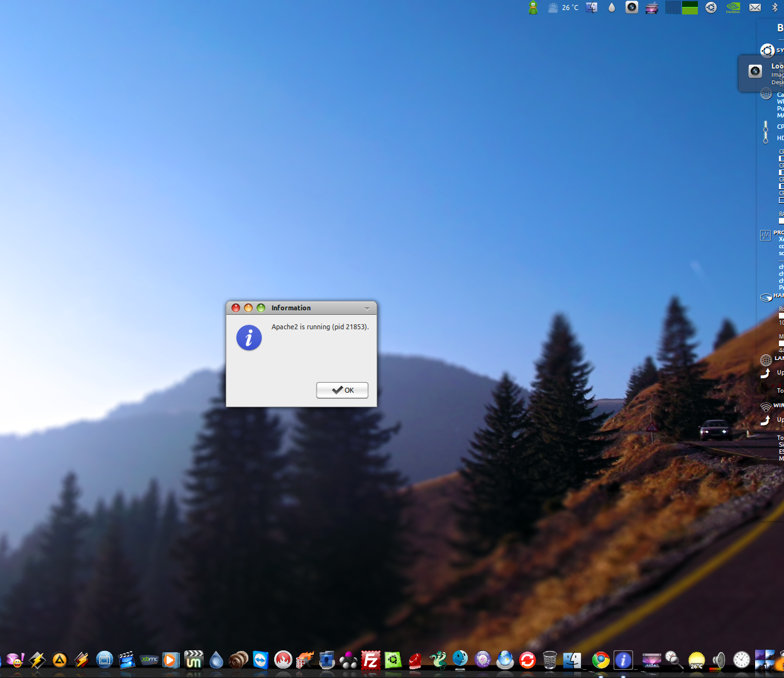Launch UMPlayer from the dock
The width and height of the screenshot is (784, 678).
[x=194, y=660]
